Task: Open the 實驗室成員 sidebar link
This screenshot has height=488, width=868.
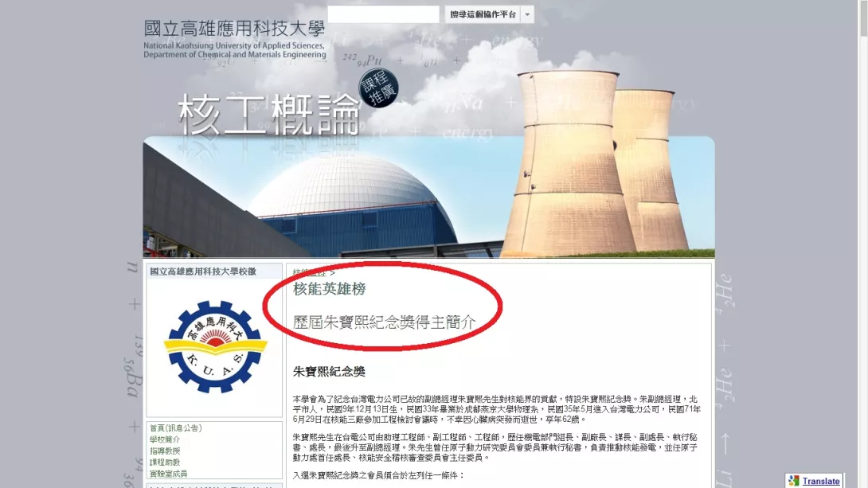Action: coord(168,474)
